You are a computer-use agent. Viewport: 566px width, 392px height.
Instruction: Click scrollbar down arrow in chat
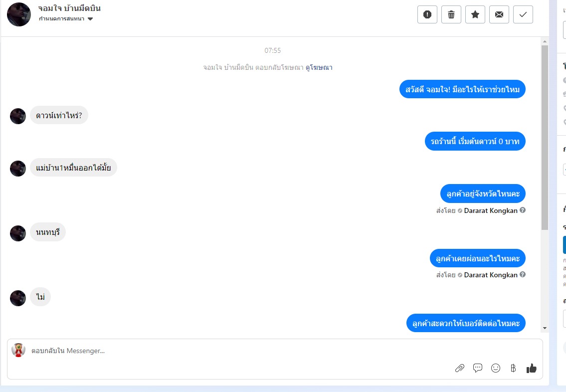pos(545,328)
